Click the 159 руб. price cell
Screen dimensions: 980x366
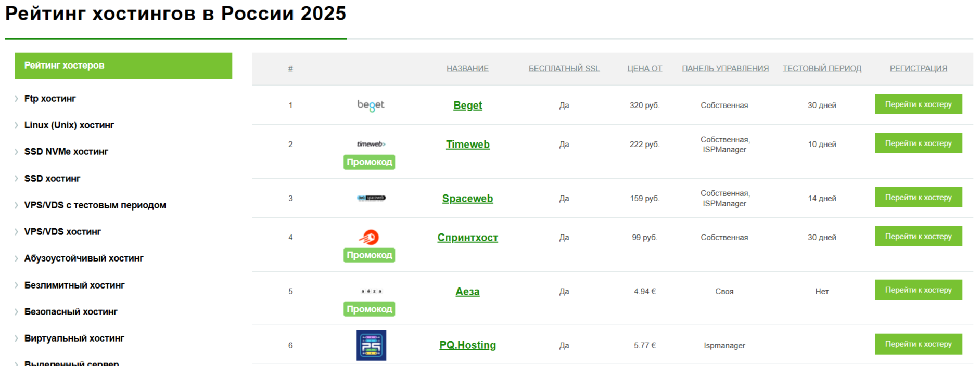click(644, 198)
